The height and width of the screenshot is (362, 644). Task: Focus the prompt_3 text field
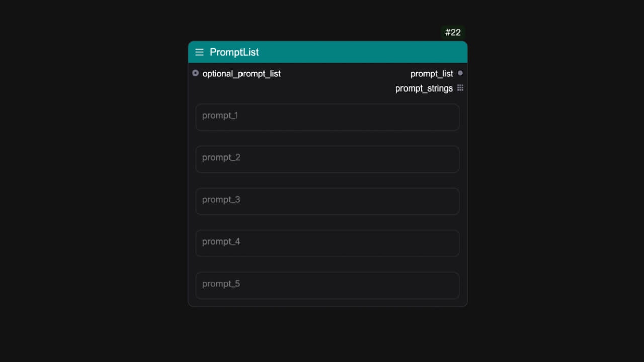click(x=328, y=201)
